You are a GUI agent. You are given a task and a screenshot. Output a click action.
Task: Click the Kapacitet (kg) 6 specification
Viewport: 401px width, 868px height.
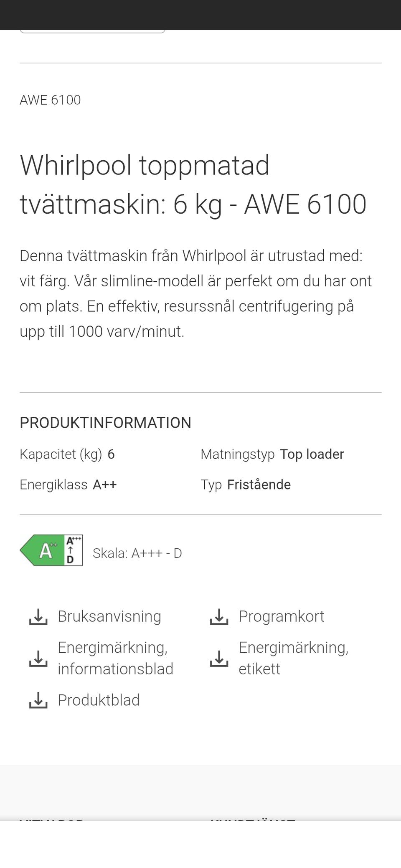[x=67, y=454]
